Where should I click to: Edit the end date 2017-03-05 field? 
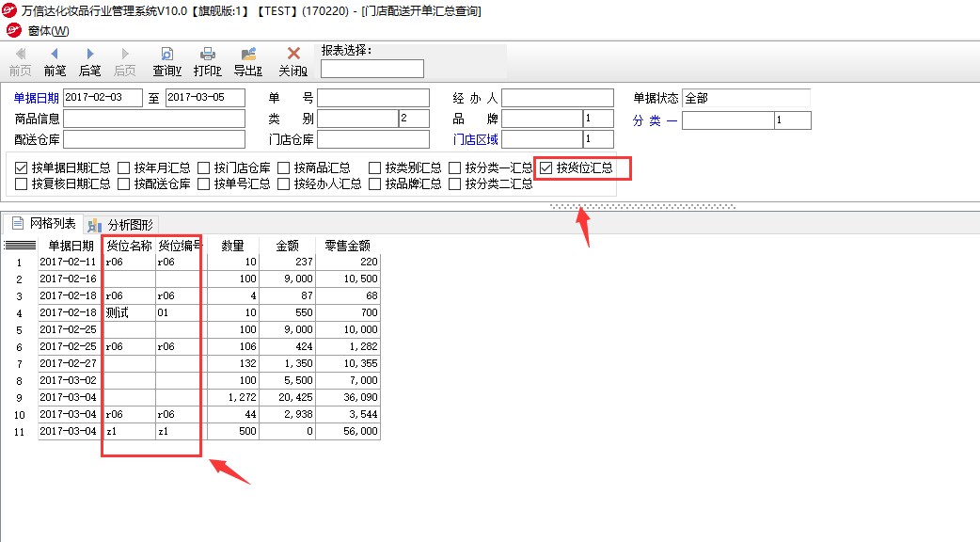(206, 98)
